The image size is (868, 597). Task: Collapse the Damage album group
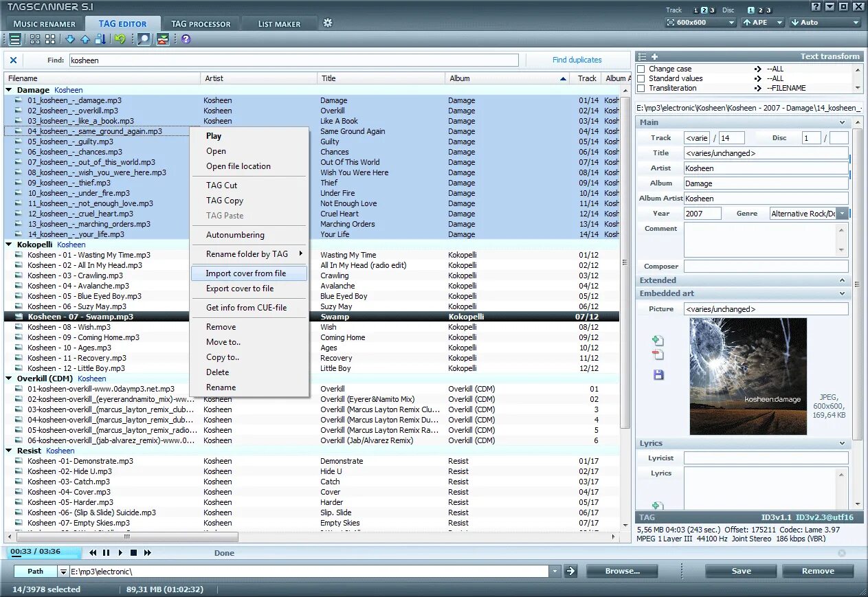[9, 90]
